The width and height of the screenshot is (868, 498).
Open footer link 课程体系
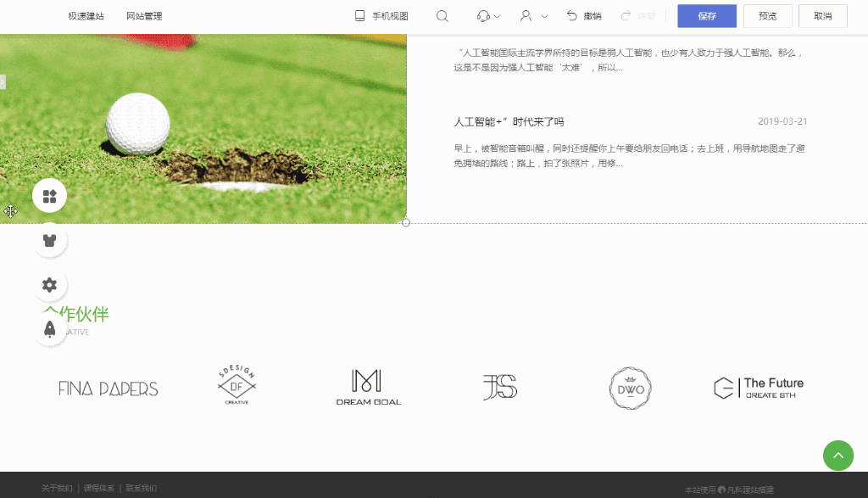tap(99, 488)
